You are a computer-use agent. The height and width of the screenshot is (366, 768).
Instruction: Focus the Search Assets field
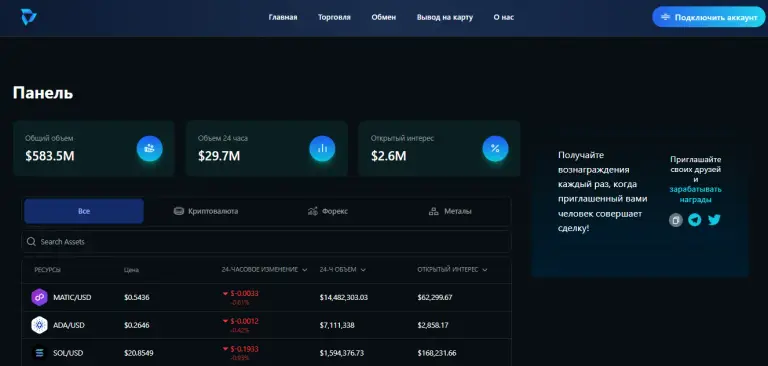(266, 242)
